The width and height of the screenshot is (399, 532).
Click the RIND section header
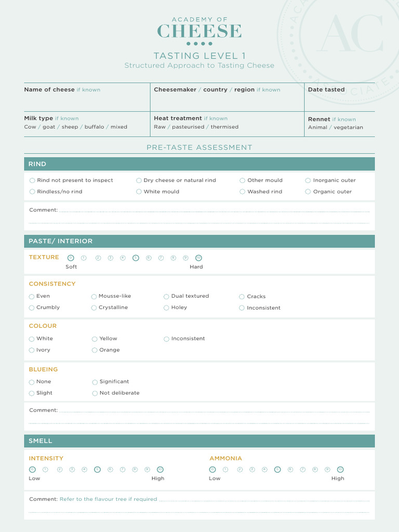pyautogui.click(x=199, y=164)
